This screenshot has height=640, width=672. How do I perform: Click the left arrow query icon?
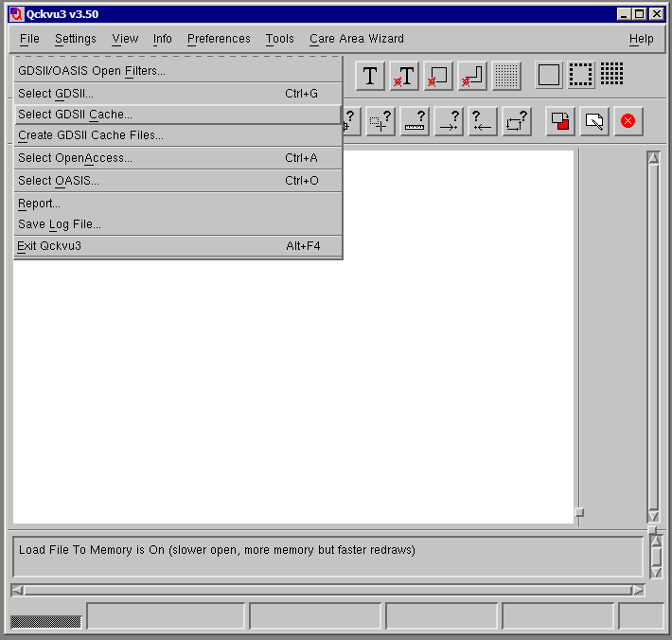pos(483,121)
